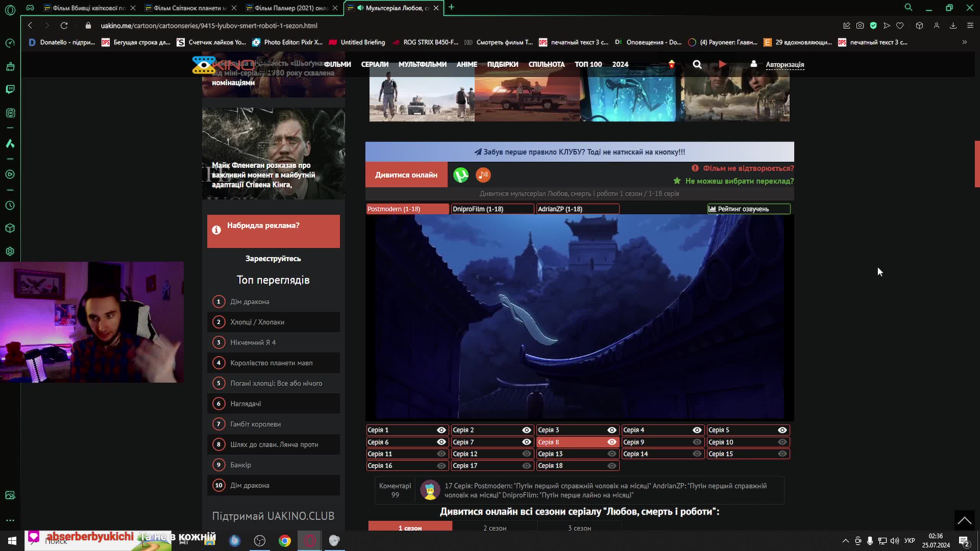Click the snapshot camera icon in the address bar

point(860,26)
